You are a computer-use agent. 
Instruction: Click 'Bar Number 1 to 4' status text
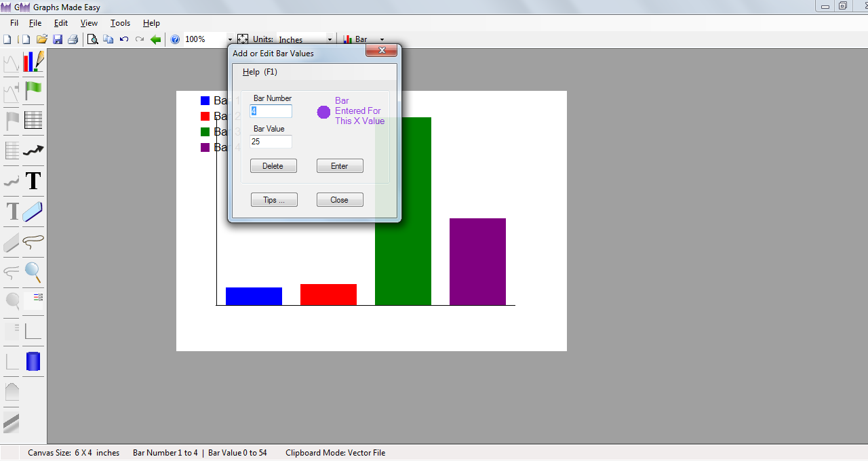(165, 453)
